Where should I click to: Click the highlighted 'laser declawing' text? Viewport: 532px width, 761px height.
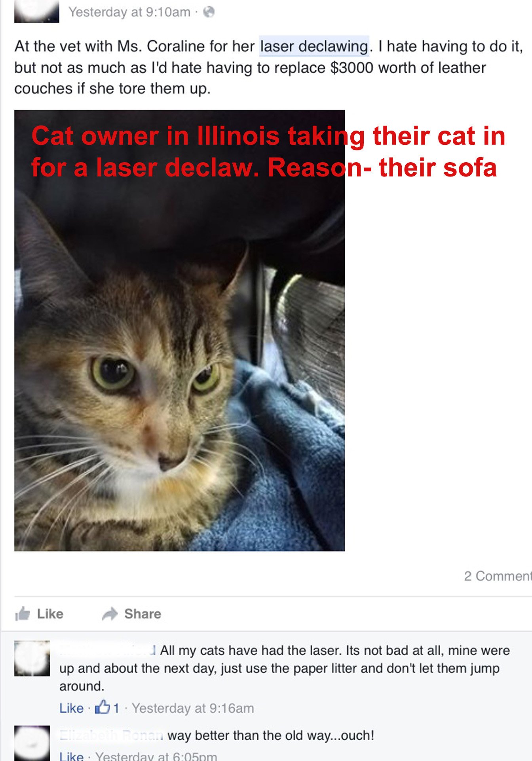[x=314, y=46]
